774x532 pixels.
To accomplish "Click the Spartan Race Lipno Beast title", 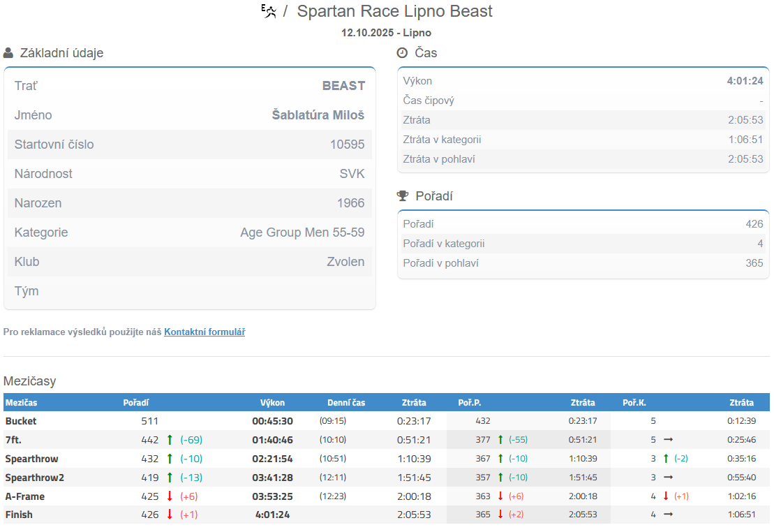I will pos(394,11).
